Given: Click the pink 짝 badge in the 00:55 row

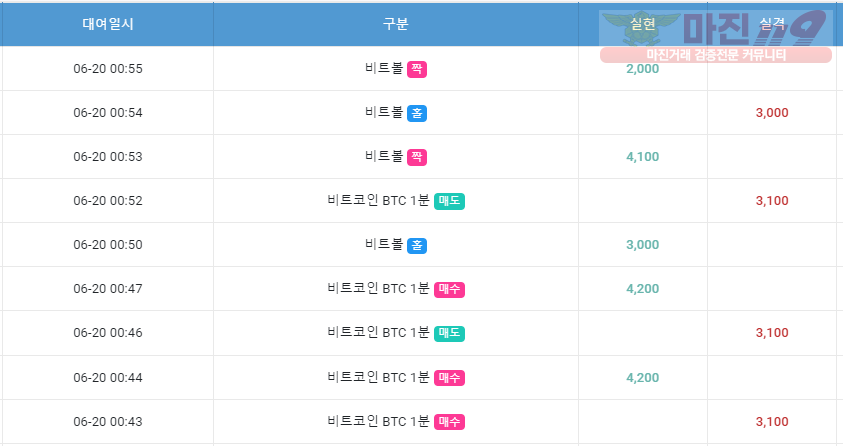Looking at the screenshot, I should [x=417, y=69].
